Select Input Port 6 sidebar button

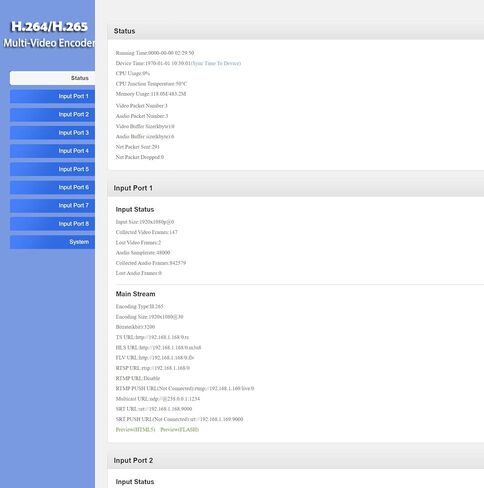pos(52,187)
